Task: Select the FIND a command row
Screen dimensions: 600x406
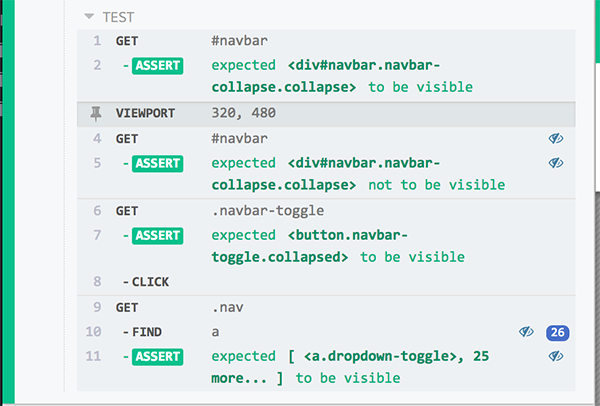Action: coord(215,331)
